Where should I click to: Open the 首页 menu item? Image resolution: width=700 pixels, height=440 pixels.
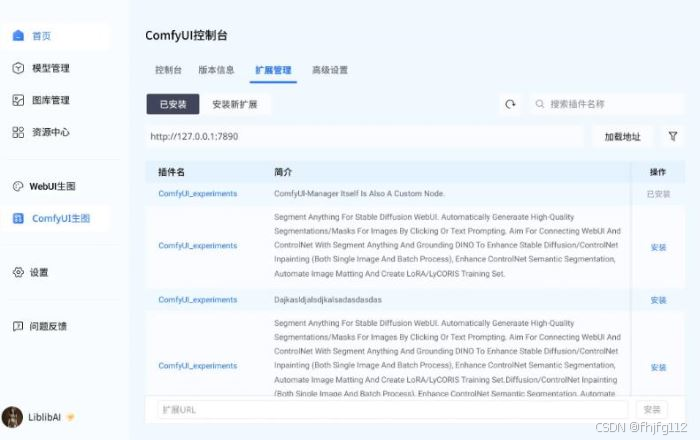pyautogui.click(x=56, y=36)
